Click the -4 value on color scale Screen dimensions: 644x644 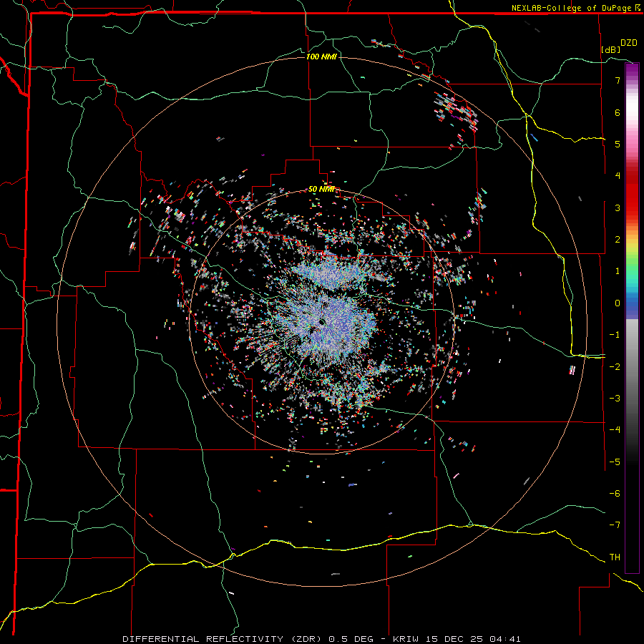pyautogui.click(x=615, y=430)
